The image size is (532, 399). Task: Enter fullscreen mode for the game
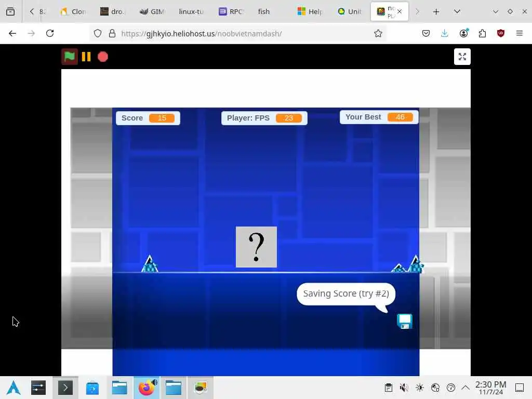coord(462,57)
